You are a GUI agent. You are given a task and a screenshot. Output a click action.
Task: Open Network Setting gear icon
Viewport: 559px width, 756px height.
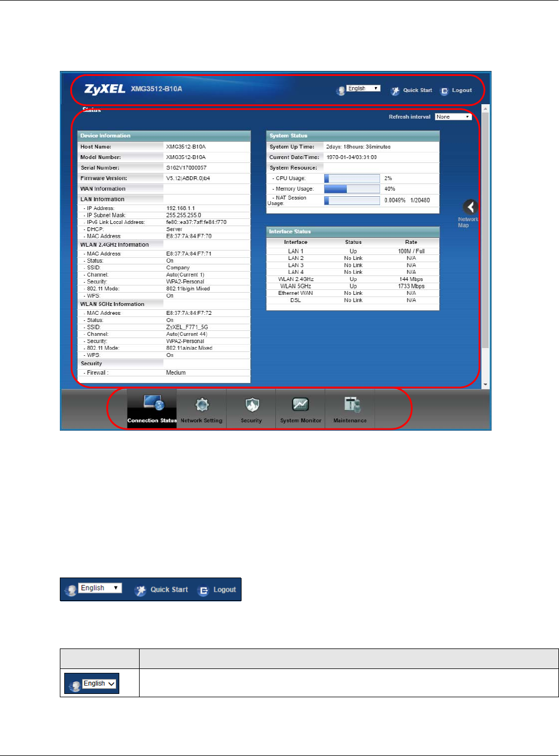pos(202,405)
